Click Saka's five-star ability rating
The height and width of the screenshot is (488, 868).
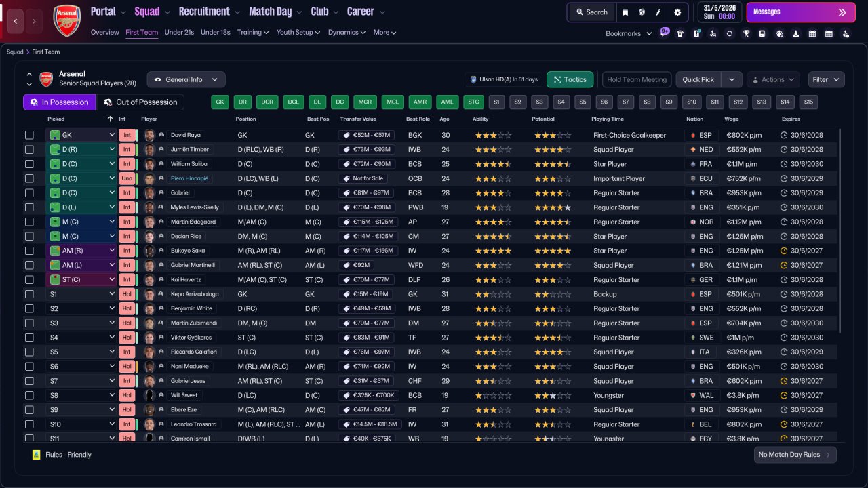tap(493, 251)
